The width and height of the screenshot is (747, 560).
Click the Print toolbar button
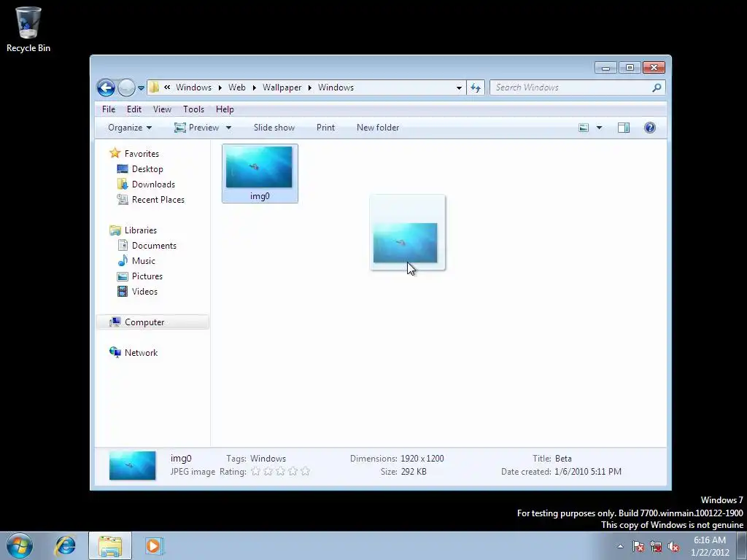click(x=325, y=128)
